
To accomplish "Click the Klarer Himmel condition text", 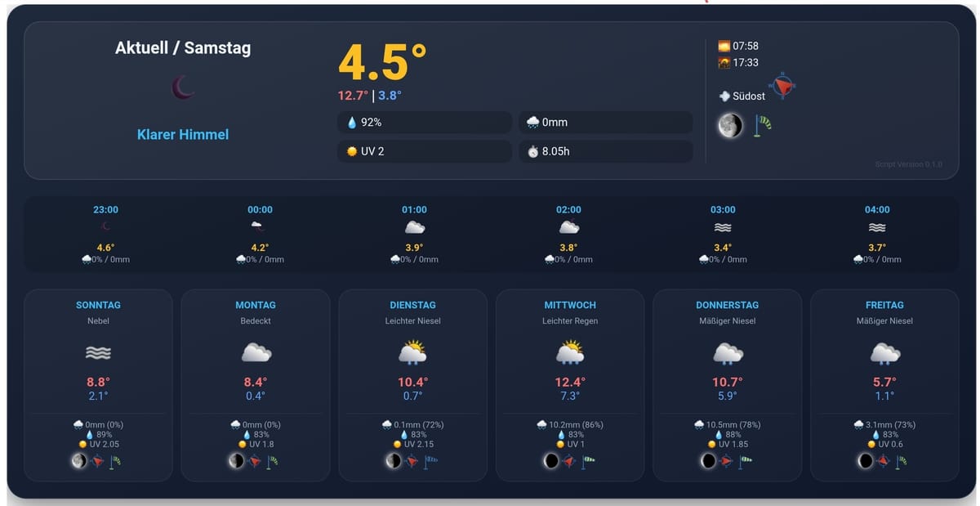I will (x=183, y=134).
